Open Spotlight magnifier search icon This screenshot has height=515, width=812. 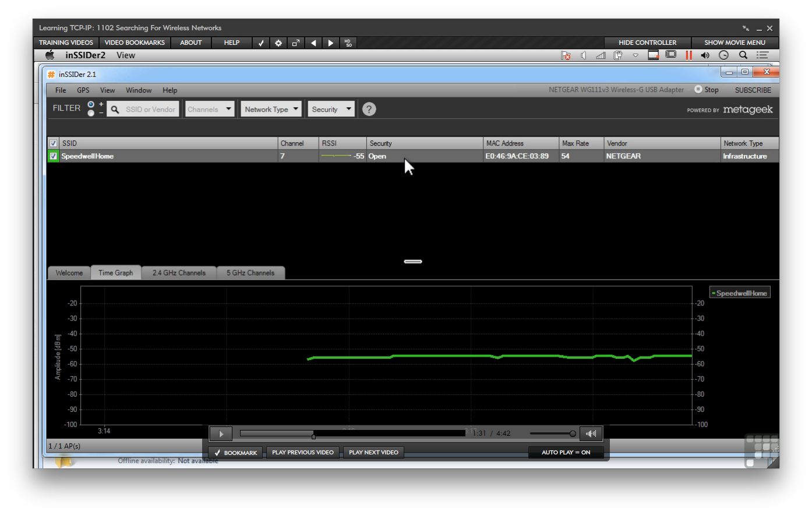(x=743, y=55)
